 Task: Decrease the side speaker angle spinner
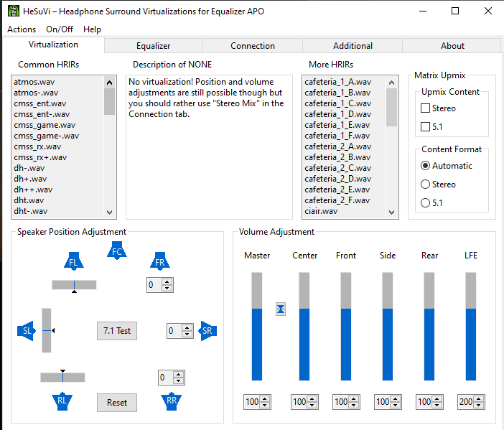[x=187, y=334]
